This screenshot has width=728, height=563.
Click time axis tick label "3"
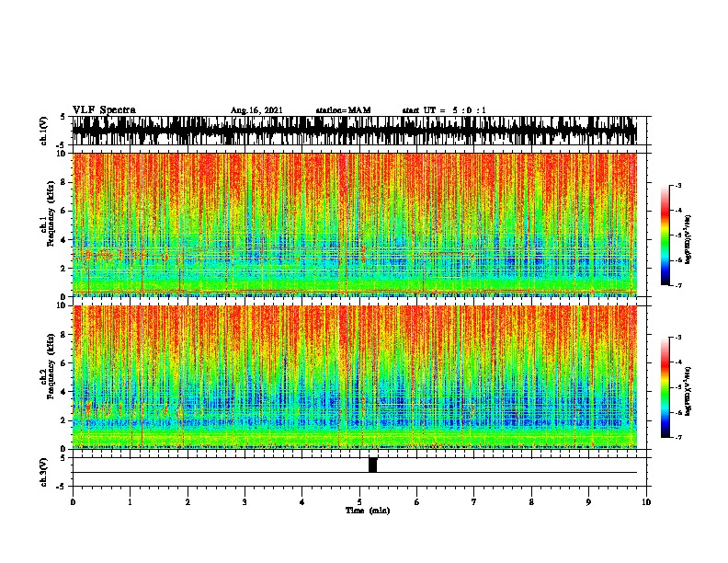point(245,502)
